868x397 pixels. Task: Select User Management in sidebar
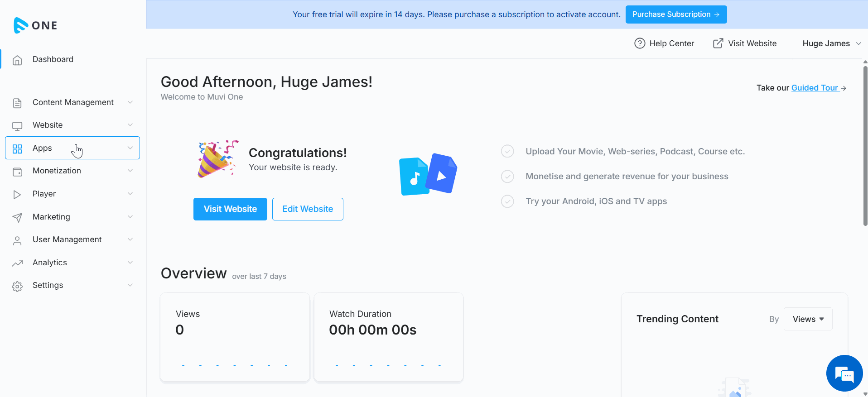(72, 239)
